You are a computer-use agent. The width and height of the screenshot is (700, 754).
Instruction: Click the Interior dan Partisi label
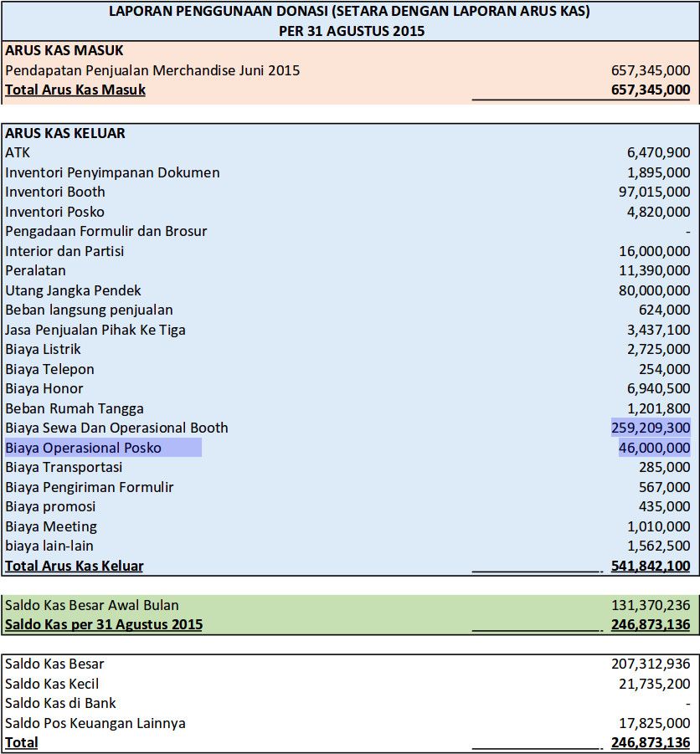[x=64, y=251]
